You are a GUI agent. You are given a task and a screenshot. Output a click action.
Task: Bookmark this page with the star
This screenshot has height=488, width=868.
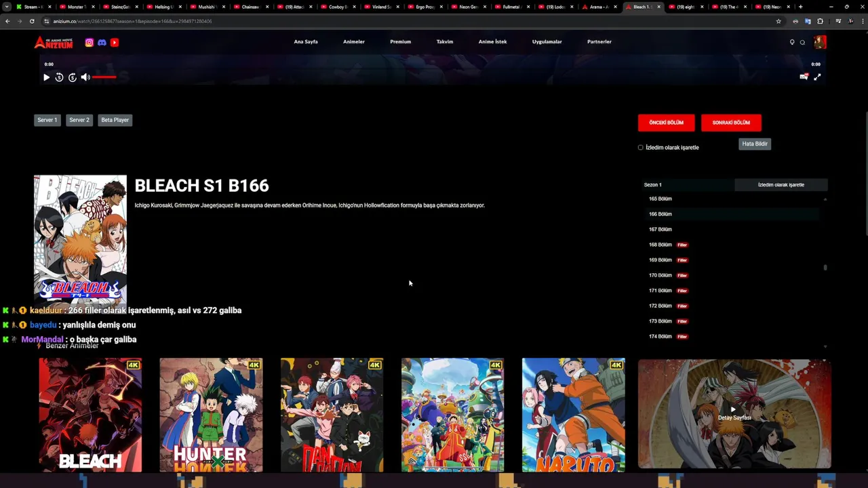(778, 21)
